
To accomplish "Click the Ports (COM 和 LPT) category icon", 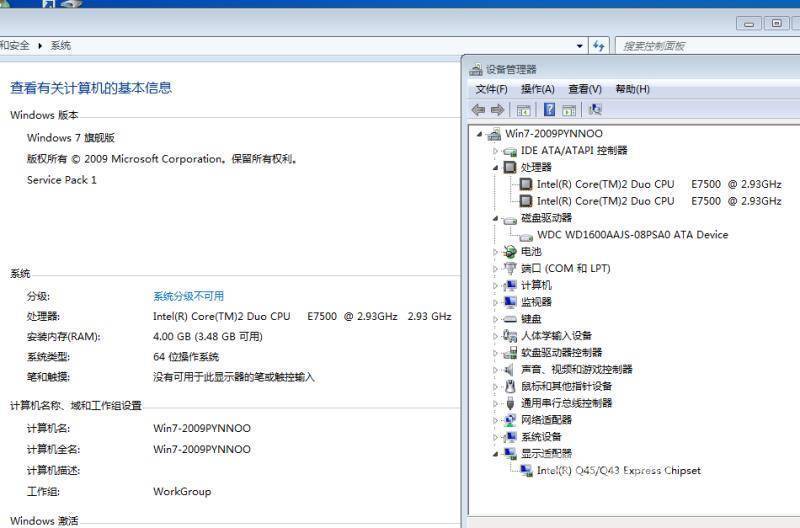I will [x=510, y=268].
